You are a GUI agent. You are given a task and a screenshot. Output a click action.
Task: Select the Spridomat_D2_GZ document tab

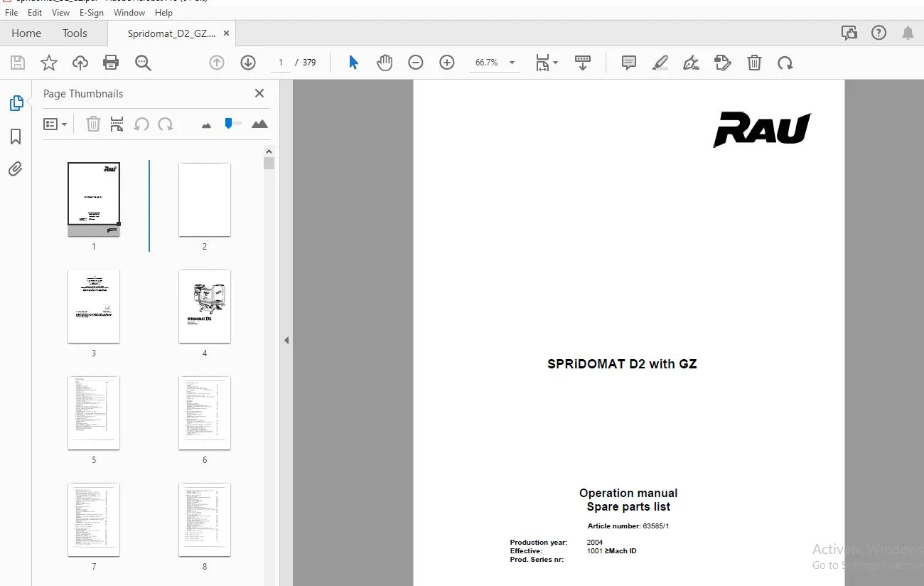click(171, 33)
